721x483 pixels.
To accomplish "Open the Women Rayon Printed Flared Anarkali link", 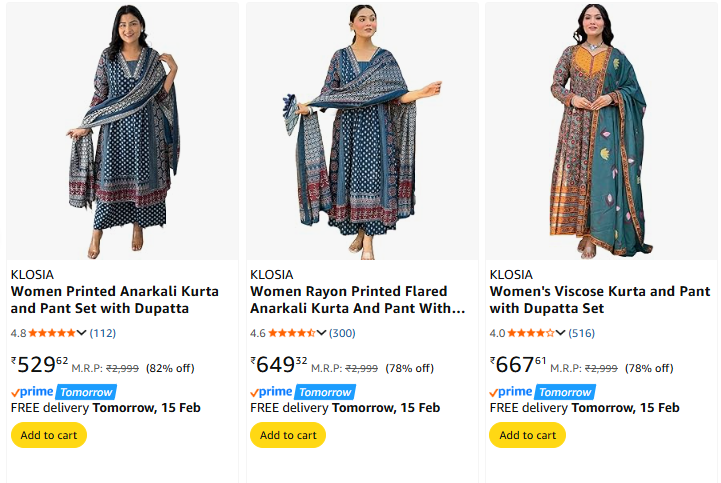I will point(357,300).
